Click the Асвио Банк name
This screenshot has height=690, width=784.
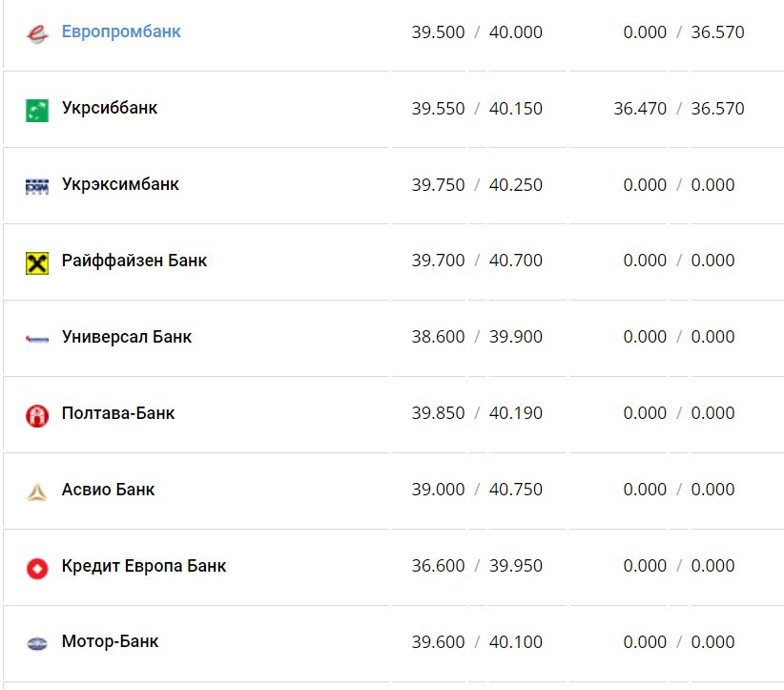(x=108, y=490)
